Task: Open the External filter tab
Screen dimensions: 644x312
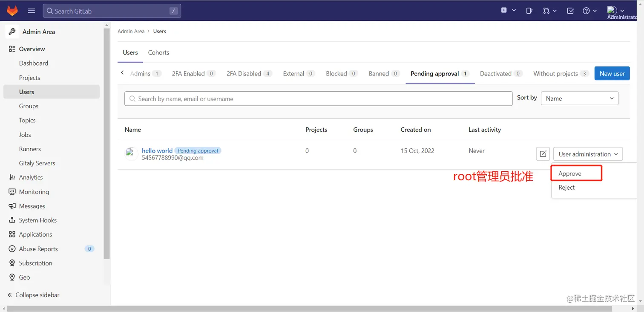Action: [299, 73]
